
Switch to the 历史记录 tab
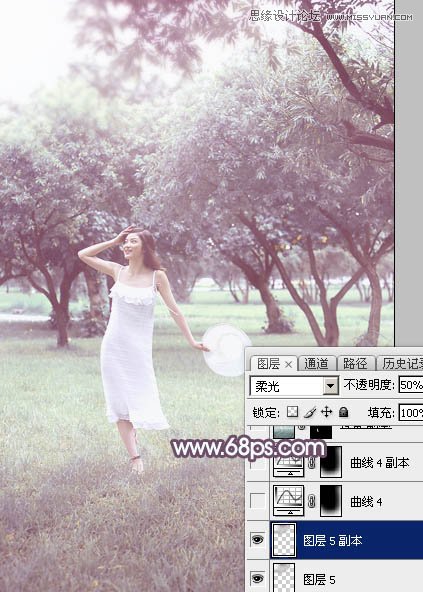(x=401, y=364)
